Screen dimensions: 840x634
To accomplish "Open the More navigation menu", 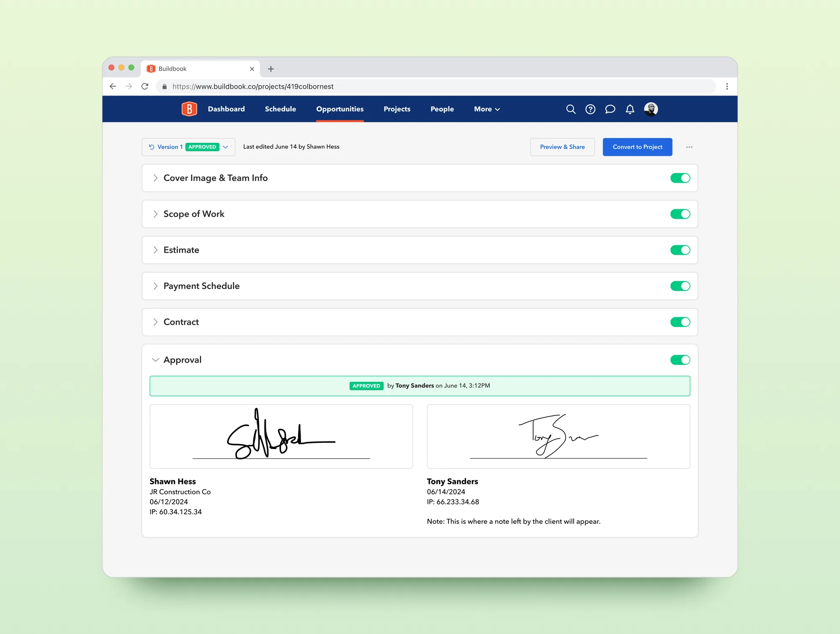I will tap(487, 109).
